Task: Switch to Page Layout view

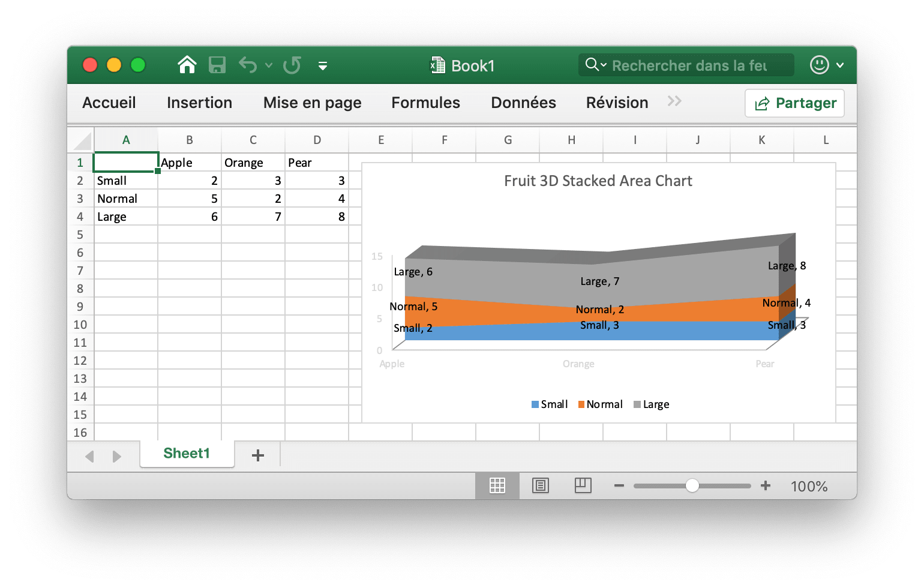Action: pos(540,485)
